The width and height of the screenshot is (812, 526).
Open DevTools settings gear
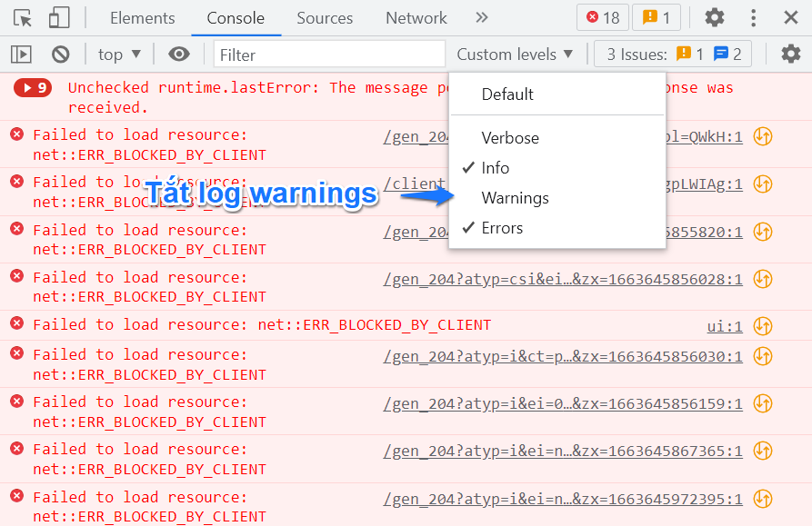(x=714, y=17)
